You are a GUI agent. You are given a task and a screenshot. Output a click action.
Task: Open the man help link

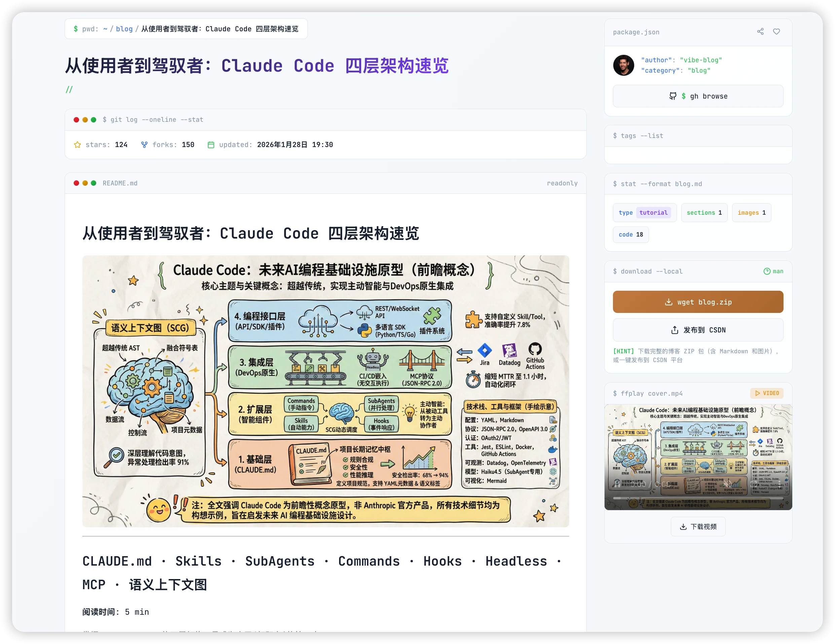point(773,271)
